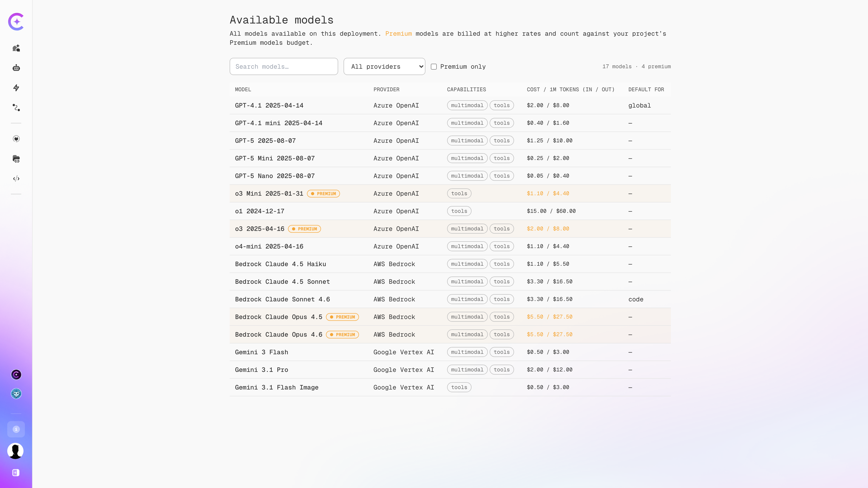Image resolution: width=868 pixels, height=488 pixels.
Task: Select the o3 Mini 2025-01-31 model name
Action: coord(269,194)
